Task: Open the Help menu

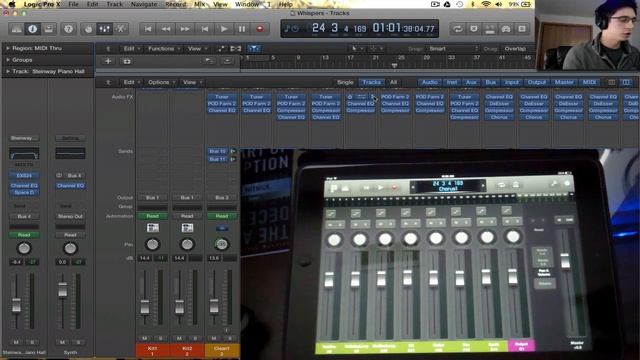Action: point(285,4)
